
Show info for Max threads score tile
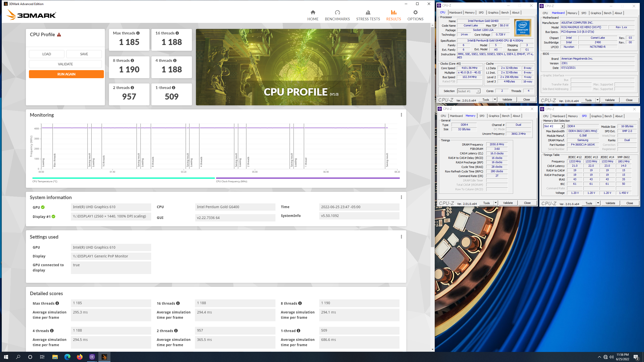(138, 33)
